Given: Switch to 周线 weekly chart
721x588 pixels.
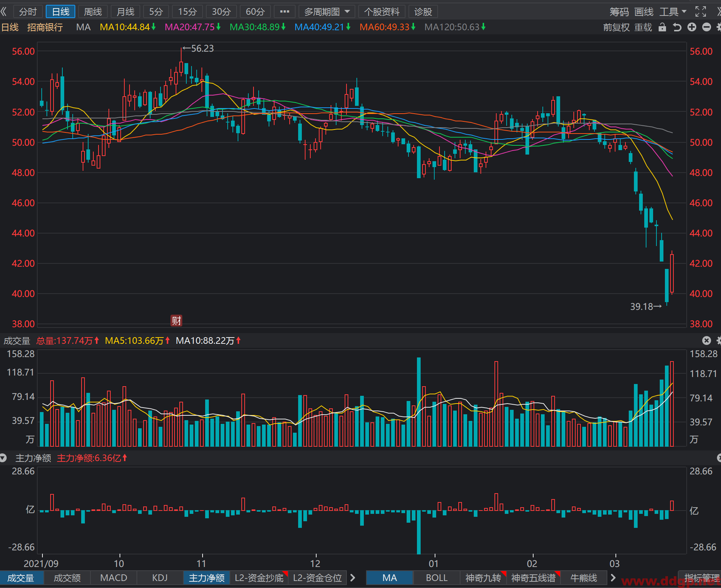Looking at the screenshot, I should 93,12.
